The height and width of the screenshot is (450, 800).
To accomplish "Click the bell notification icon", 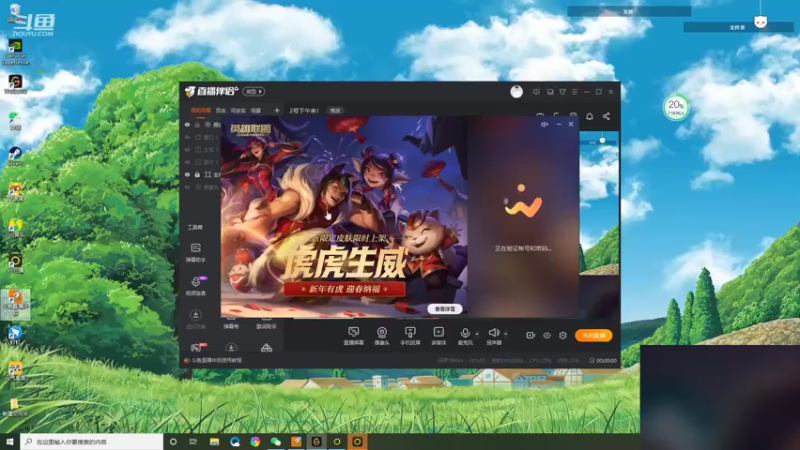I will tap(589, 116).
